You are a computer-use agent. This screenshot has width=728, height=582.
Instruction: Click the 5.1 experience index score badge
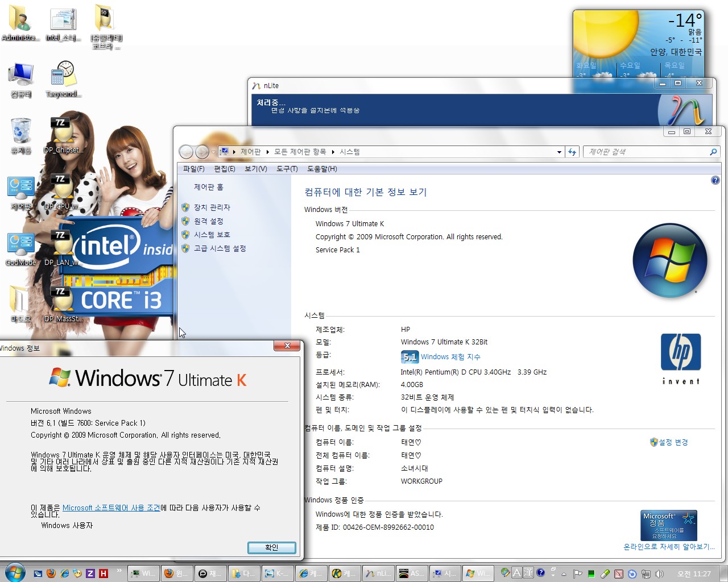409,357
